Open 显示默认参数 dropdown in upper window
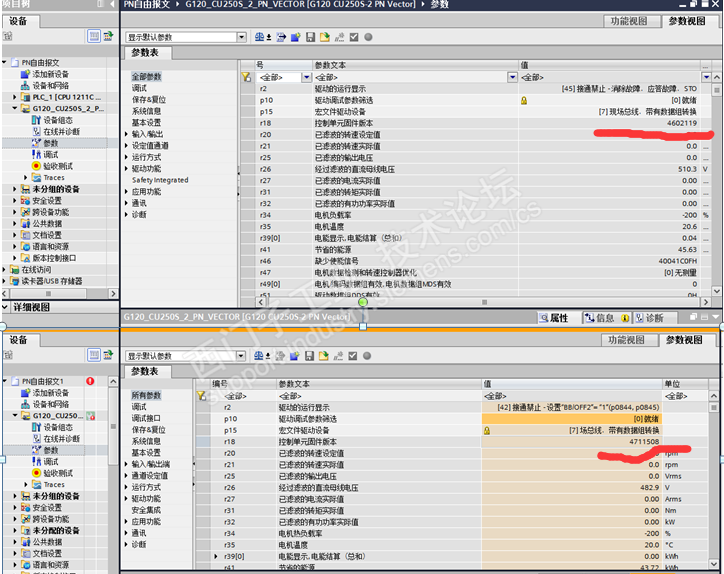 [241, 37]
